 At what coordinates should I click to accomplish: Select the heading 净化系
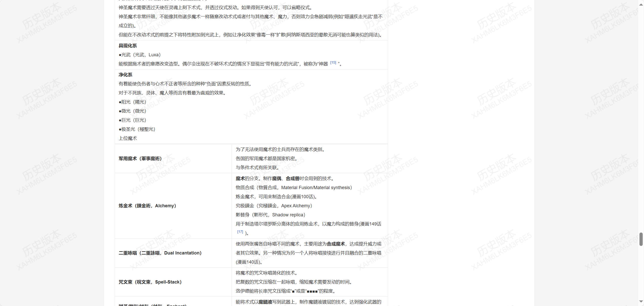click(126, 75)
